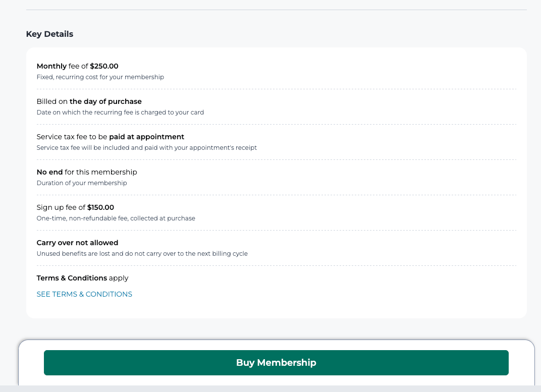Click the Buy Membership button

[276, 363]
